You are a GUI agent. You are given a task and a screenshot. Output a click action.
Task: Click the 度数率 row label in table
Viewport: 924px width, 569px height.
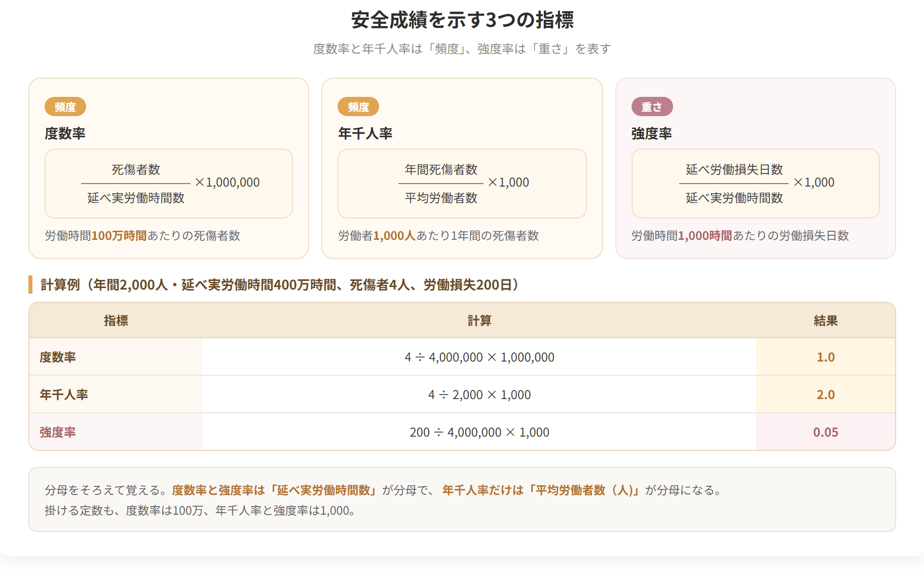[58, 357]
